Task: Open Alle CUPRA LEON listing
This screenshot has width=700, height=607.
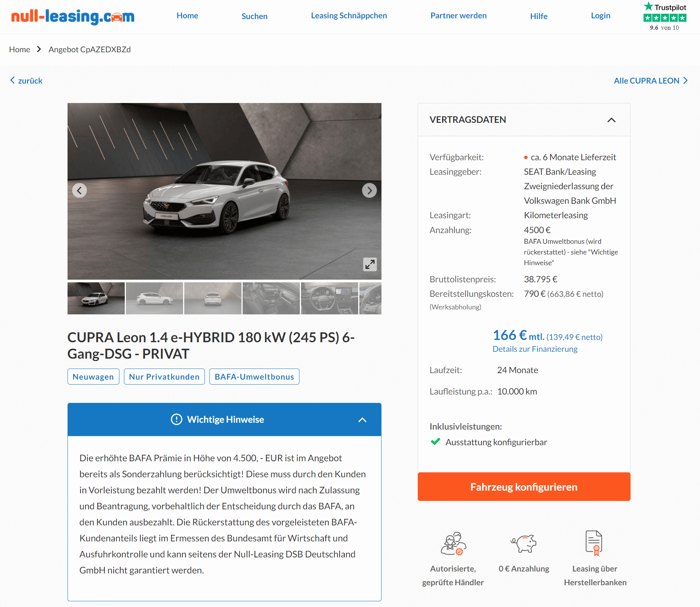Action: coord(651,81)
